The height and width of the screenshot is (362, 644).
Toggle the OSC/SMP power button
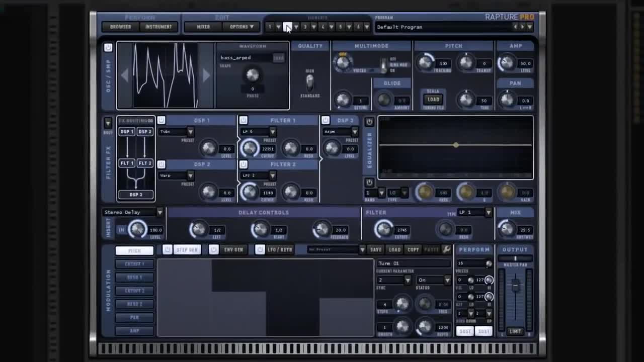pyautogui.click(x=108, y=47)
